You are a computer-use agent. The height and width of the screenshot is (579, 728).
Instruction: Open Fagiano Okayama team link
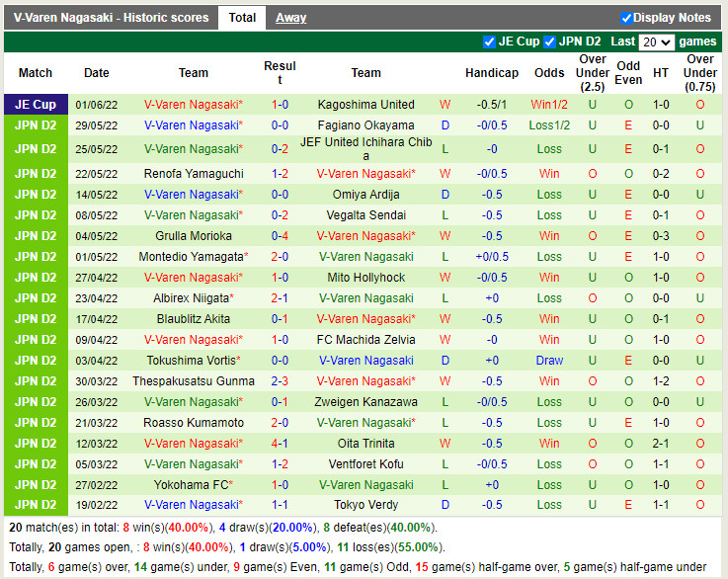click(x=365, y=125)
